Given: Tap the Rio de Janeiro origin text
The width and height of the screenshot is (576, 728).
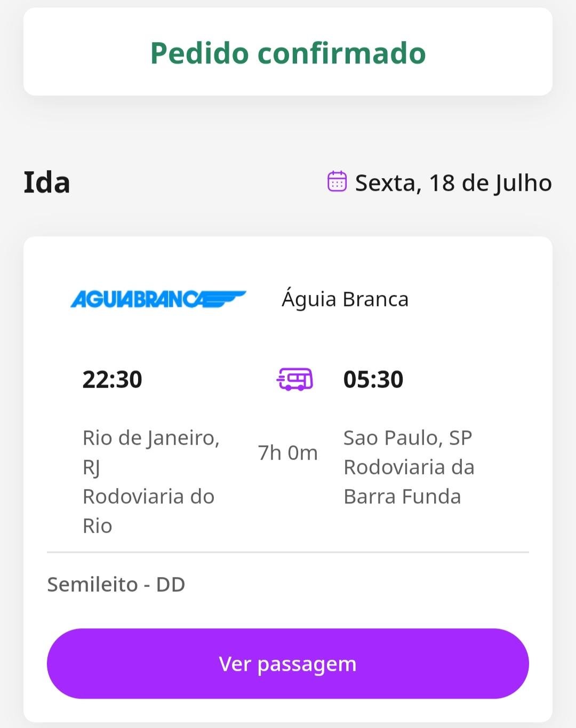Looking at the screenshot, I should (151, 452).
